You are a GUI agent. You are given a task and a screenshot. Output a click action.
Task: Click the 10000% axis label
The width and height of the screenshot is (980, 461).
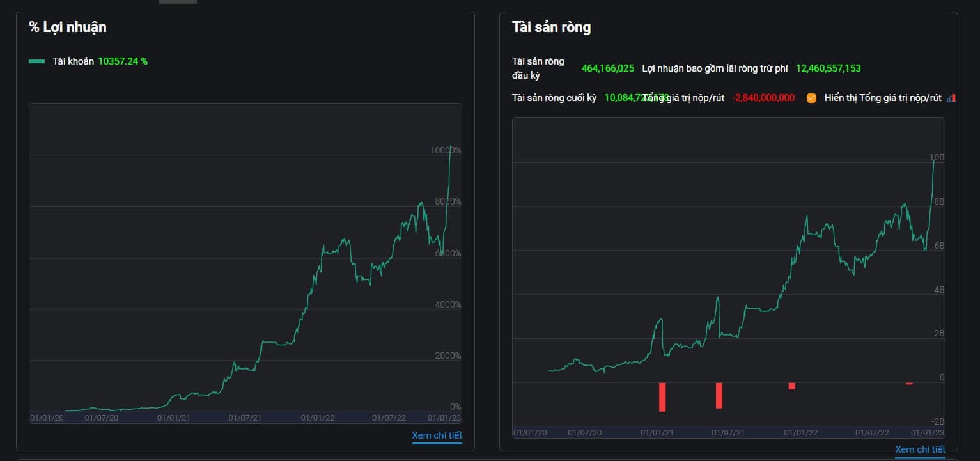click(446, 150)
